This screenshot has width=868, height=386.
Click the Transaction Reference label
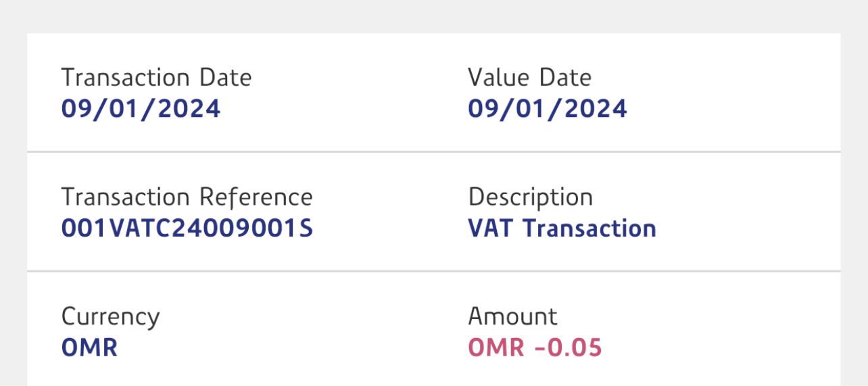click(187, 197)
